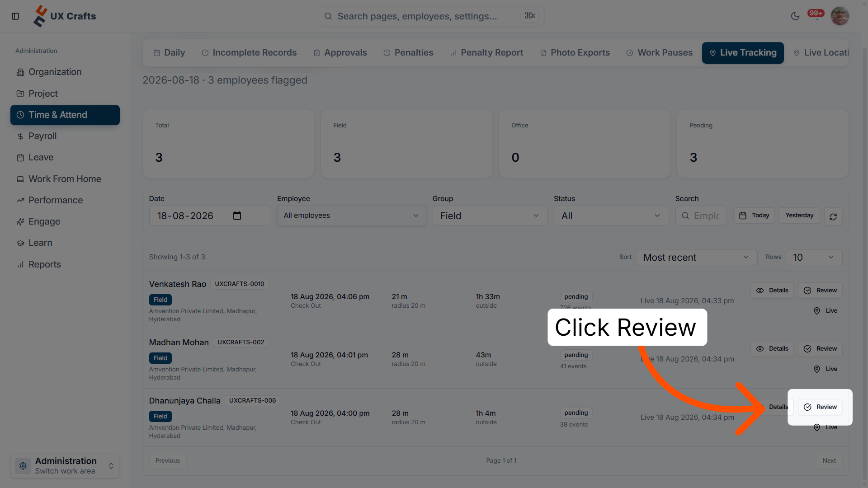Open the Engage section
The width and height of the screenshot is (868, 488).
[x=65, y=221]
